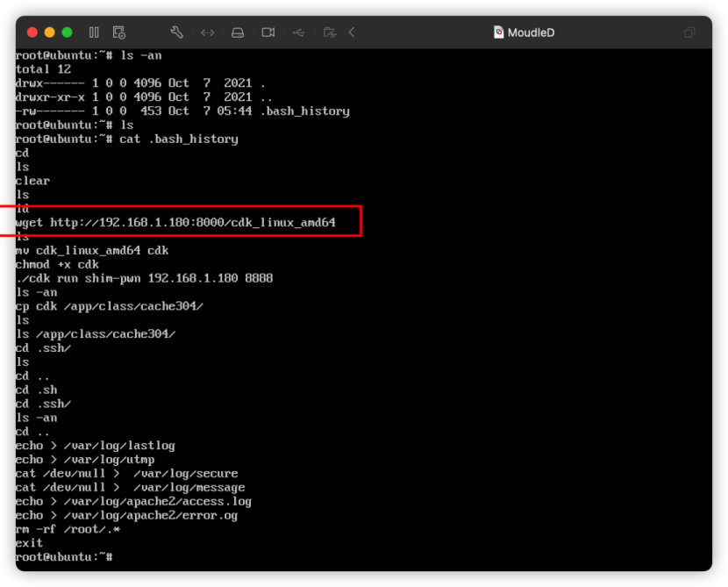Click the 'mv cdk_linux_amd64 cdk' line
This screenshot has height=587, width=728.
[x=92, y=250]
